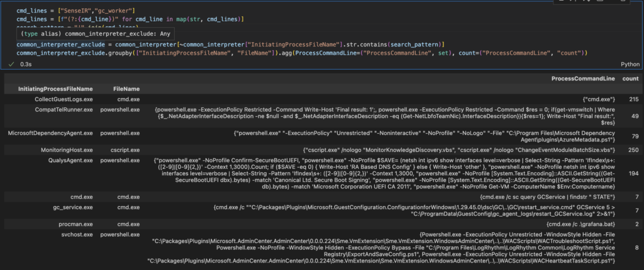The width and height of the screenshot is (644, 270).
Task: Click the common_interpreter_exclude filter code line
Action: tap(231, 45)
